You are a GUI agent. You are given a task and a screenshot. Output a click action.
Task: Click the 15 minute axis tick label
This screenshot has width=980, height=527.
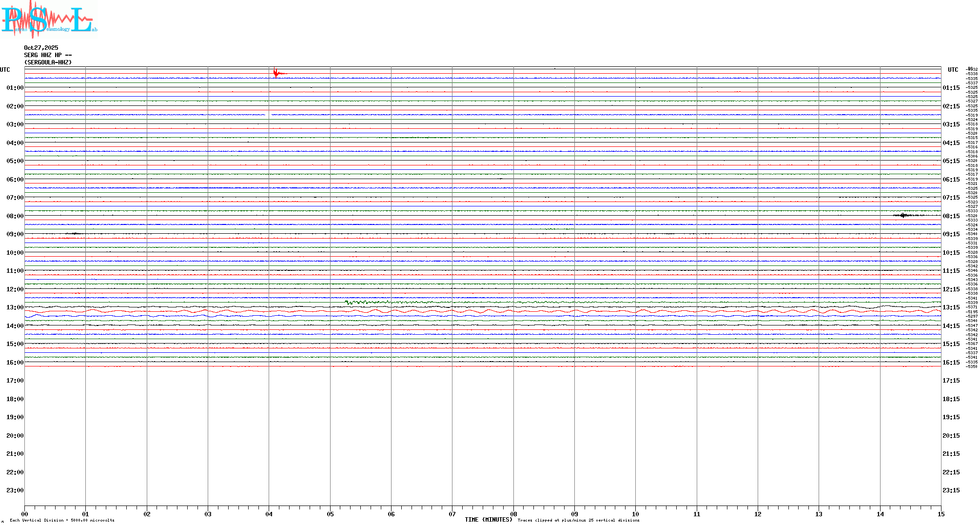(x=941, y=514)
